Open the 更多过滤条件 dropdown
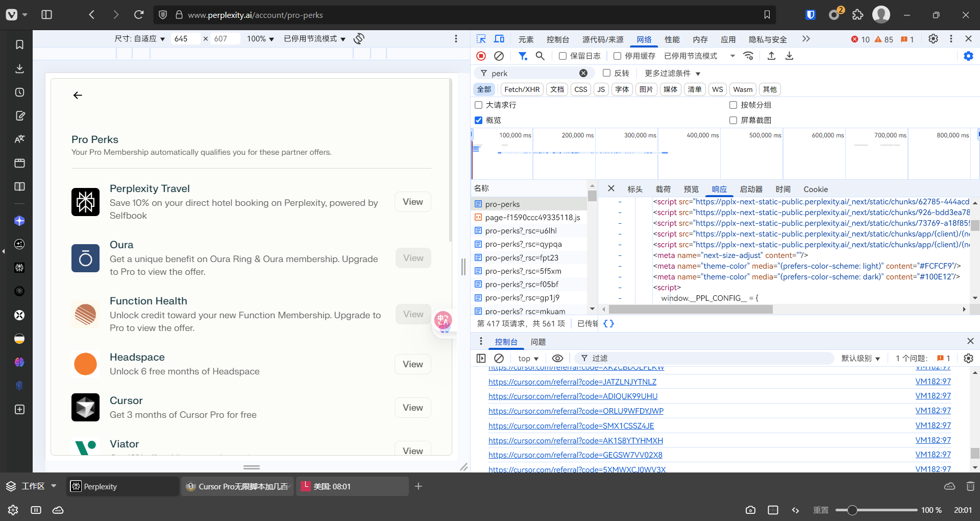980x521 pixels. 672,74
